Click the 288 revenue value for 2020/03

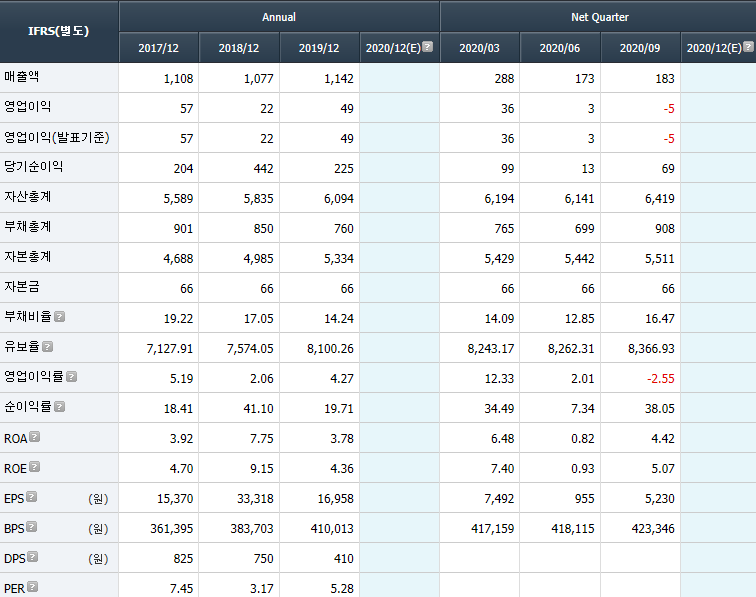[x=504, y=79]
